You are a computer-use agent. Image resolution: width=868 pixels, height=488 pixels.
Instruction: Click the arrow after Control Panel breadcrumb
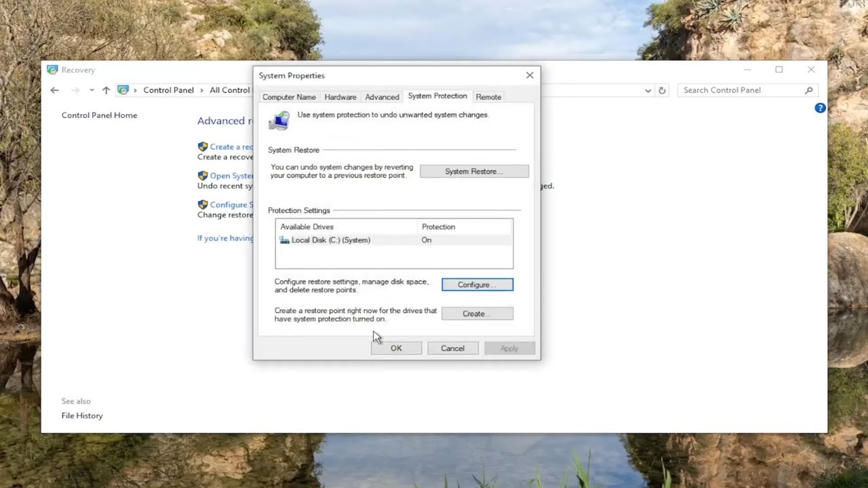(202, 90)
